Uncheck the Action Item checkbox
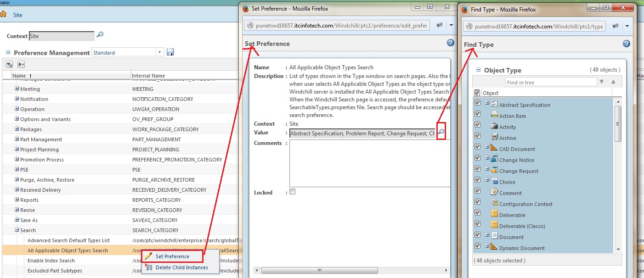This screenshot has height=278, width=644. (x=477, y=114)
